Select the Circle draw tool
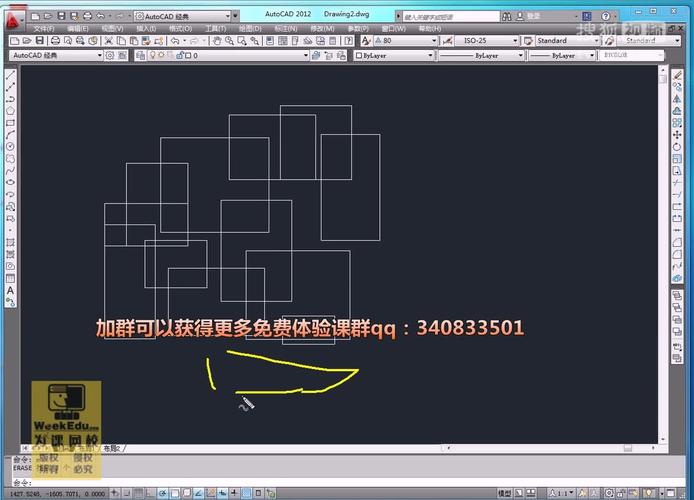The image size is (694, 500). coord(11,146)
